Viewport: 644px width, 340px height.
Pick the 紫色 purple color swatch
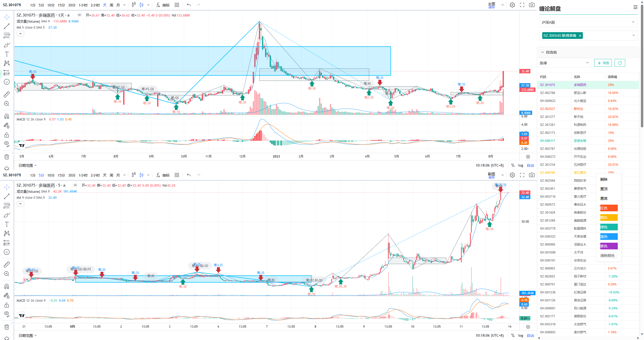point(609,246)
